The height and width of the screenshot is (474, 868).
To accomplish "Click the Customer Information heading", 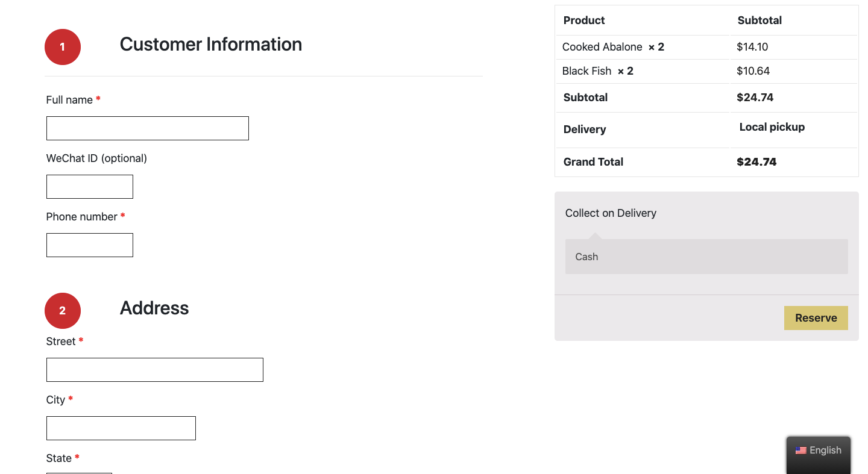I will (x=211, y=44).
